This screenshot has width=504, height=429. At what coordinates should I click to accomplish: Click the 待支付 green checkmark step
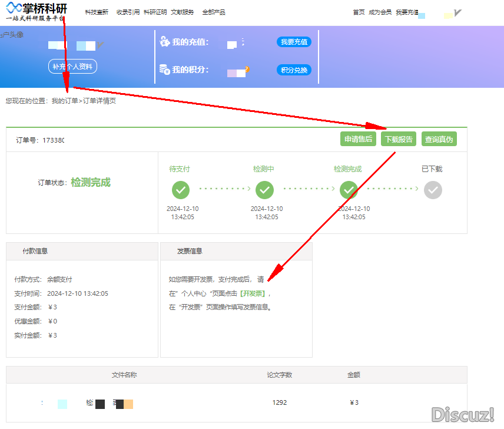[x=181, y=190]
